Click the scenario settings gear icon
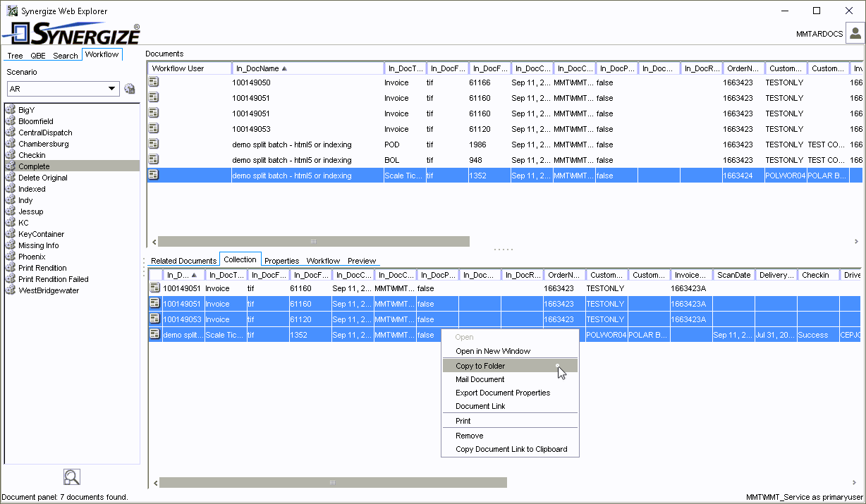 129,89
